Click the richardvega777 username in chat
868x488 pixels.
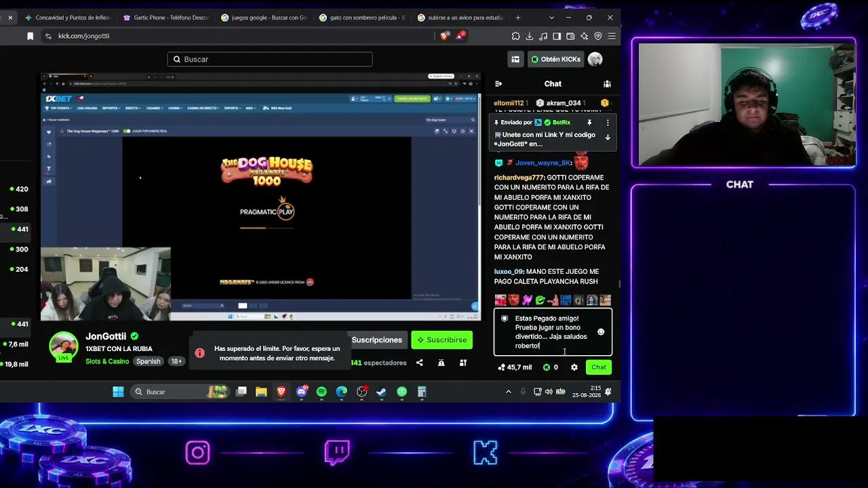coord(519,178)
